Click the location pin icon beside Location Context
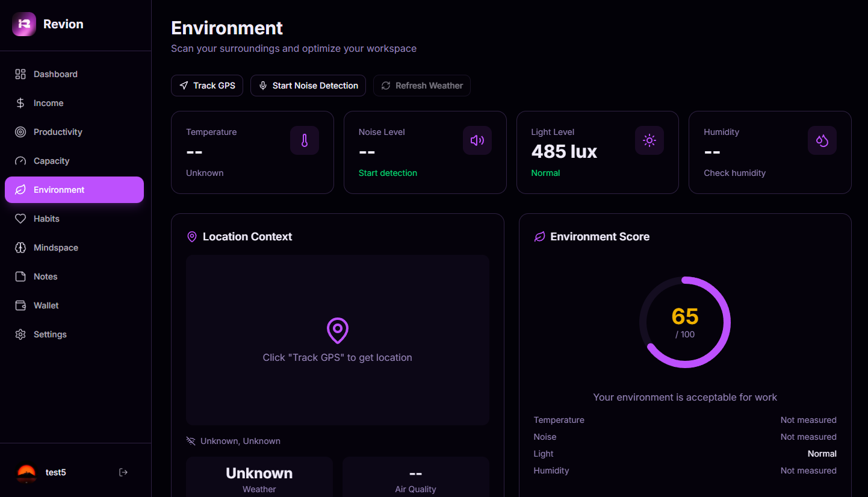The height and width of the screenshot is (497, 868). [x=192, y=236]
